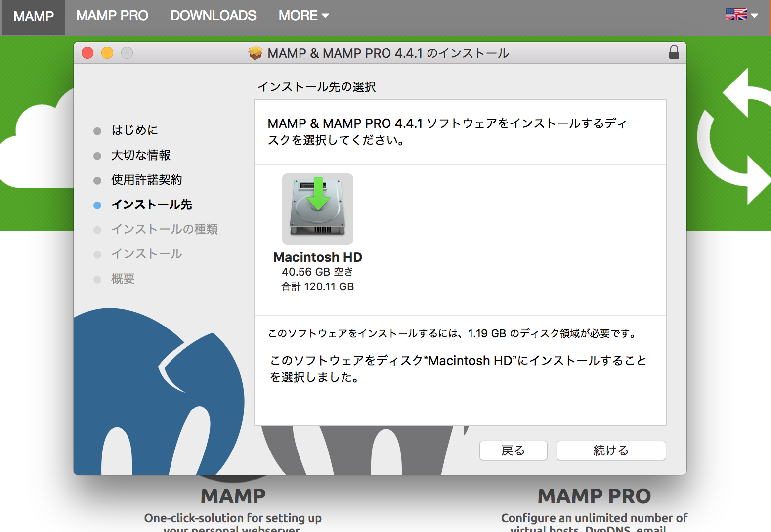Click the package icon in installer title
The height and width of the screenshot is (532, 771).
pyautogui.click(x=256, y=53)
